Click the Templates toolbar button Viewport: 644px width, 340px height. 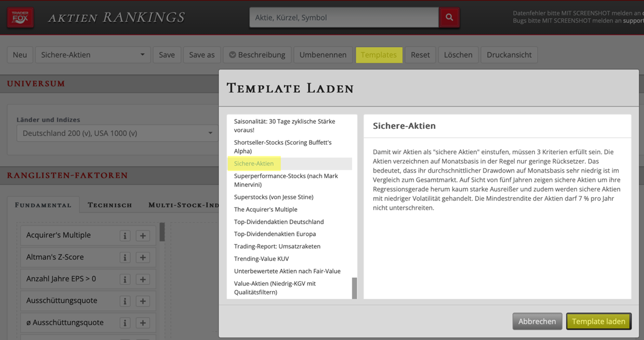click(x=379, y=55)
